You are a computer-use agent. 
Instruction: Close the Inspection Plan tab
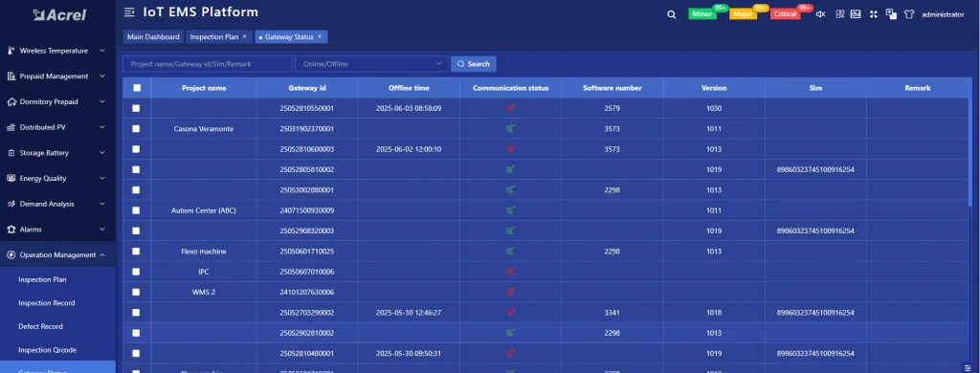244,37
